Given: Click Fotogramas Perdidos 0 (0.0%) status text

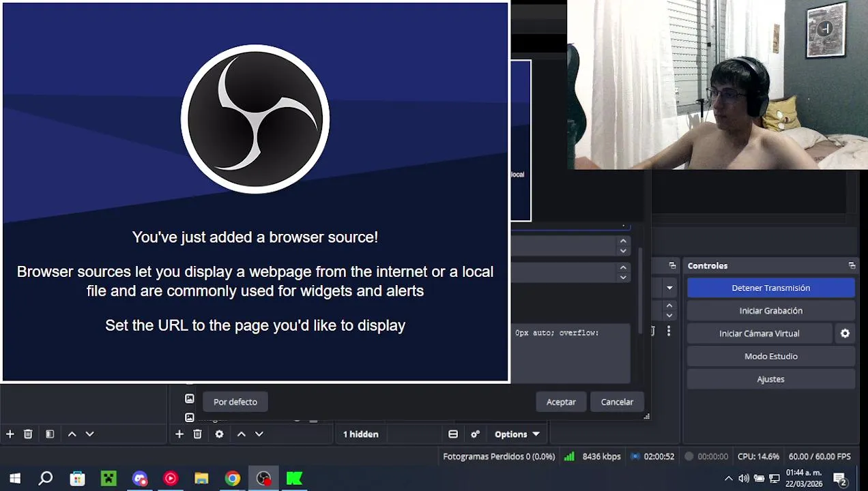Looking at the screenshot, I should click(x=499, y=456).
